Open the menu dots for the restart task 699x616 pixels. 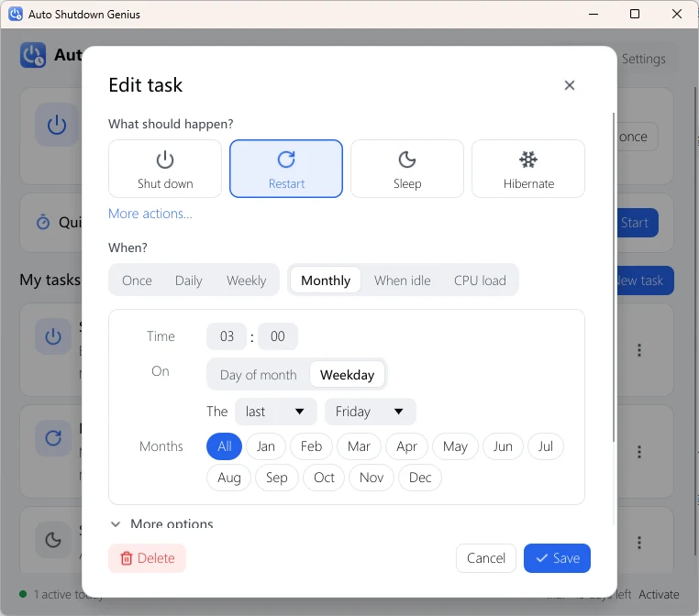click(639, 452)
